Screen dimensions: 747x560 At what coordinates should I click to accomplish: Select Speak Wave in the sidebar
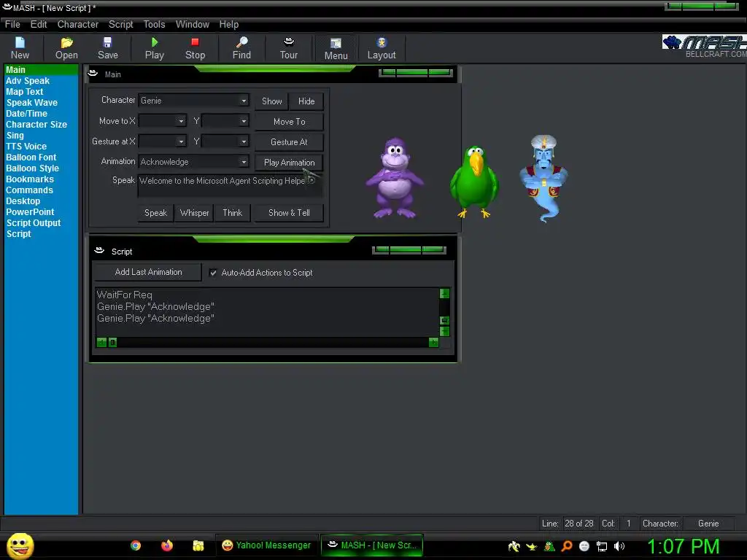coord(32,102)
